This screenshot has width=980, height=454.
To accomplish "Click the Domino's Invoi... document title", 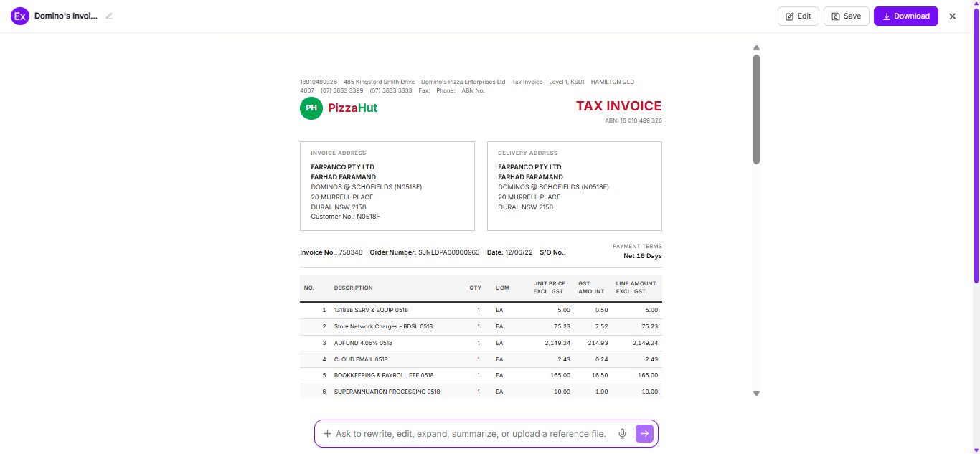I will coord(65,16).
